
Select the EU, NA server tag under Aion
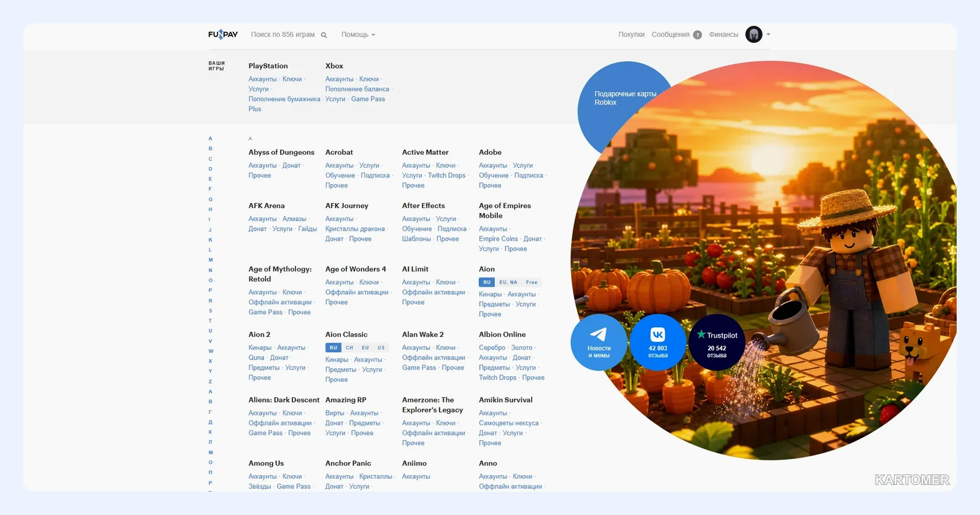[x=508, y=282]
